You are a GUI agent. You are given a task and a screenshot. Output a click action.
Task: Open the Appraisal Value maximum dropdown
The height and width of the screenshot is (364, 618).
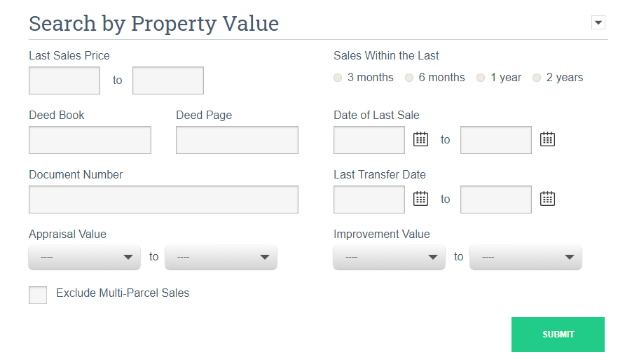(x=221, y=257)
